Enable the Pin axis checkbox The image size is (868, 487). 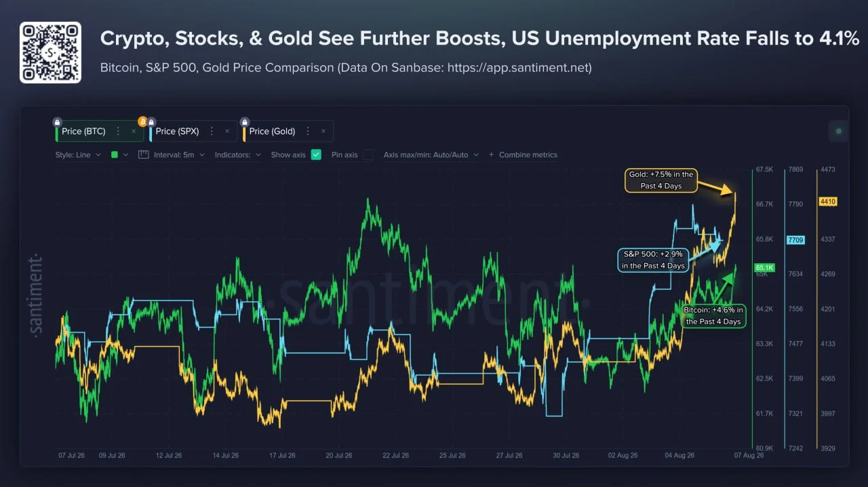[x=368, y=155]
